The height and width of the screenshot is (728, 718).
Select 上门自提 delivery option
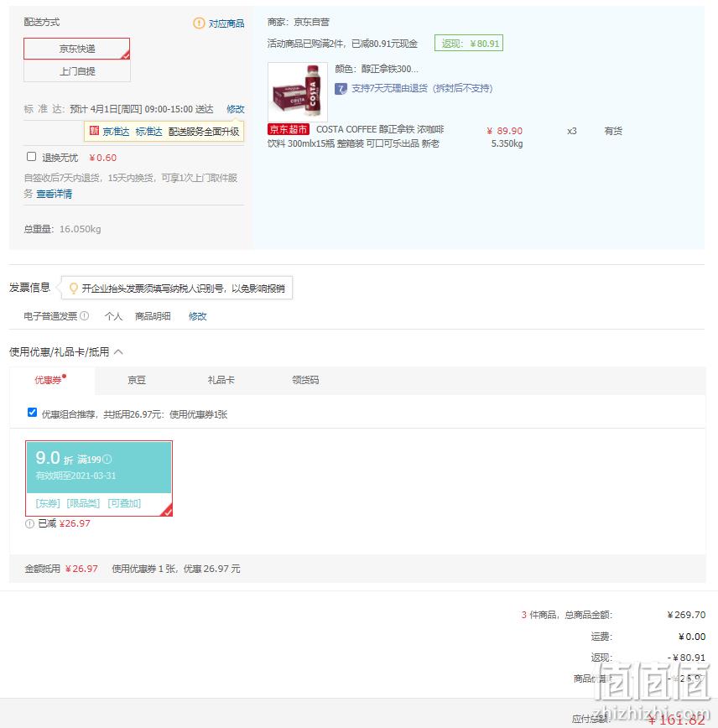77,71
